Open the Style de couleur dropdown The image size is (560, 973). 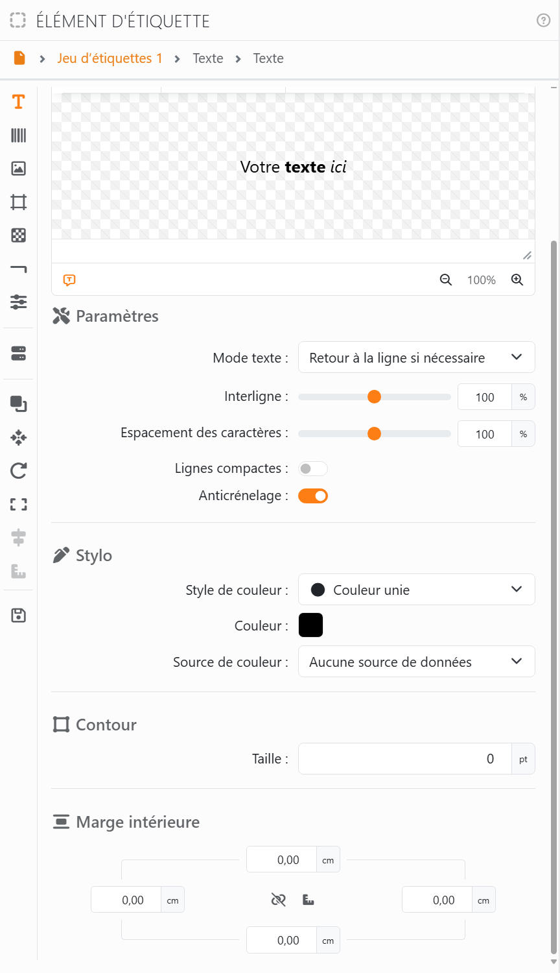[x=417, y=590]
